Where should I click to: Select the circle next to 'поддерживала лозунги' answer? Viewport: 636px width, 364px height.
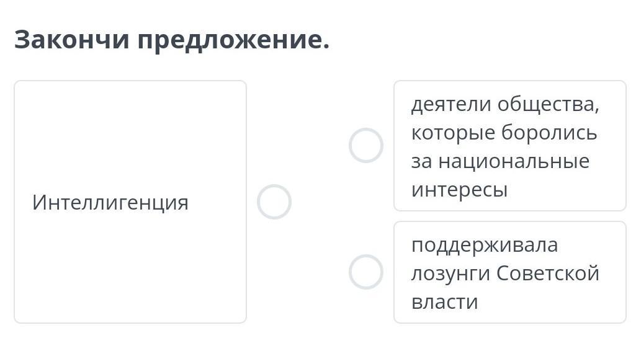click(x=365, y=272)
